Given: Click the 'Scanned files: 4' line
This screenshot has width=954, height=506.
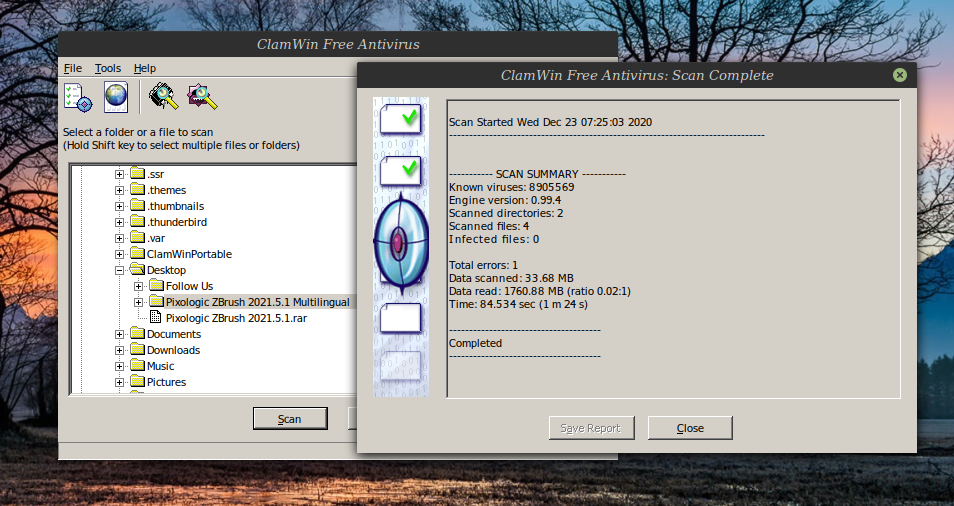Looking at the screenshot, I should 489,226.
